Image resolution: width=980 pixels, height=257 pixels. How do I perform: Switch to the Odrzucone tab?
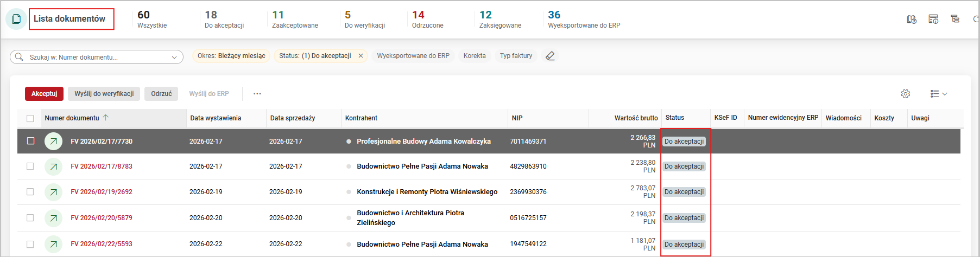coord(427,20)
